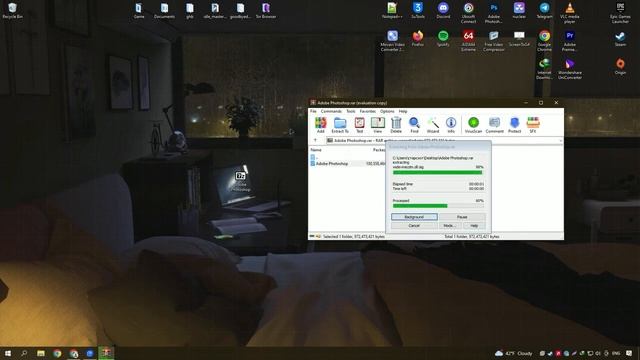
Task: Click the WinRAR taskbar button
Action: [106, 353]
